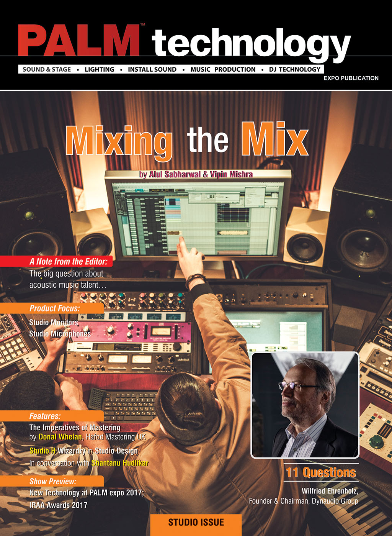Click the 'Features:' banner

(52, 416)
